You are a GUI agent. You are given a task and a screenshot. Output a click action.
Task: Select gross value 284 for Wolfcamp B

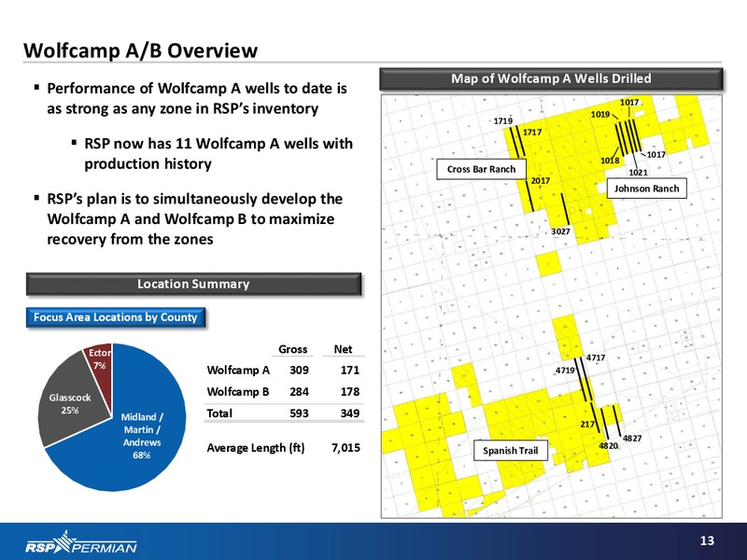click(299, 391)
